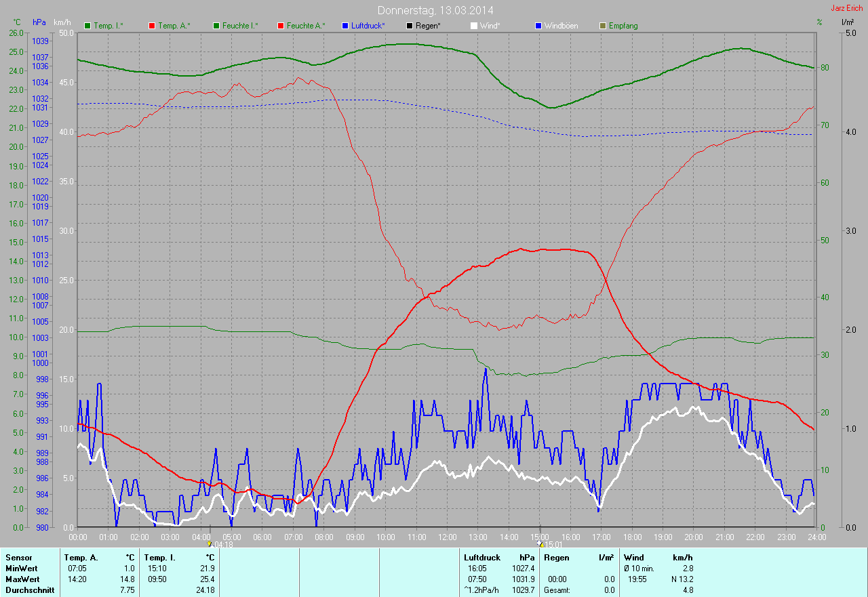The height and width of the screenshot is (597, 868).
Task: Click the Luftdruck column header in statistics
Action: click(x=482, y=558)
